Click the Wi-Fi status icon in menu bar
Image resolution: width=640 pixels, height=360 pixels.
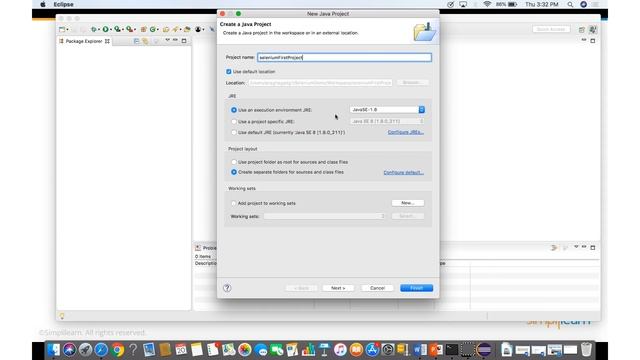[x=487, y=4]
